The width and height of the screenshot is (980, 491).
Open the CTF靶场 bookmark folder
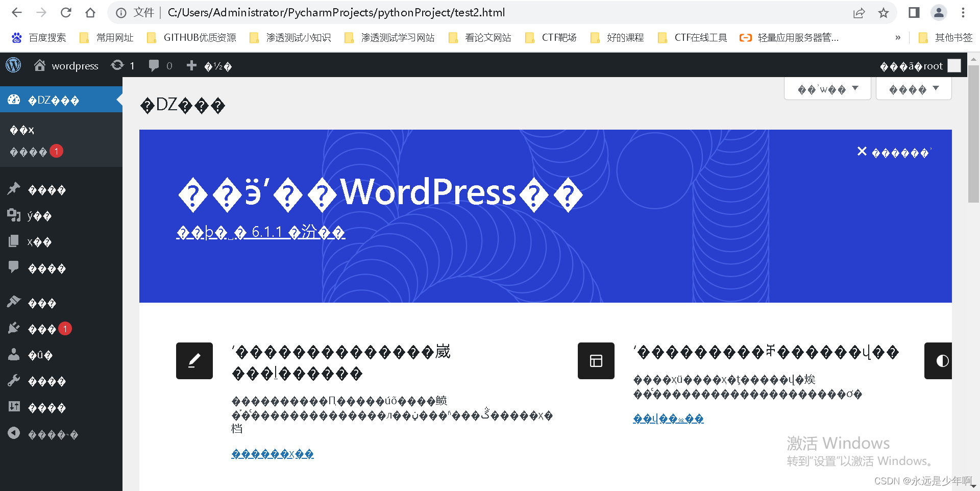551,38
